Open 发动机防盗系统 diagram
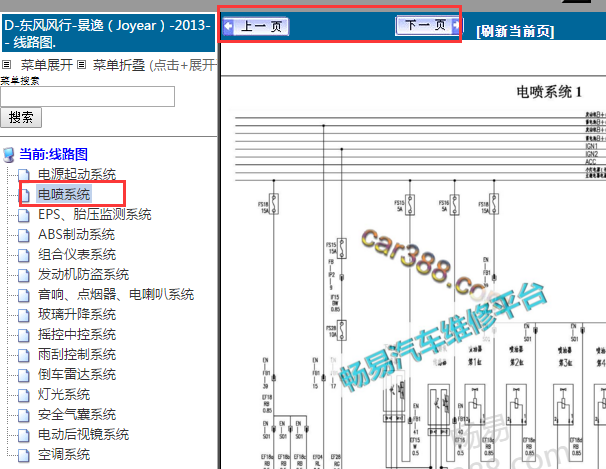The width and height of the screenshot is (606, 469). [83, 274]
